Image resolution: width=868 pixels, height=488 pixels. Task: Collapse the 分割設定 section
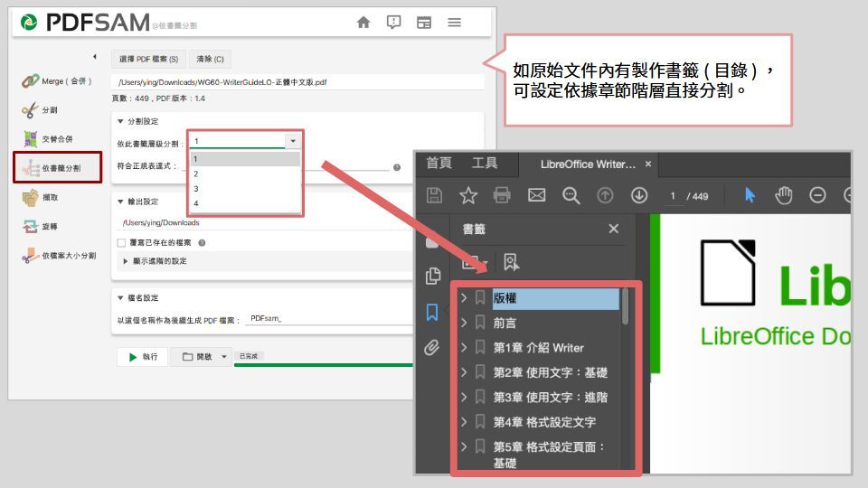tap(120, 121)
